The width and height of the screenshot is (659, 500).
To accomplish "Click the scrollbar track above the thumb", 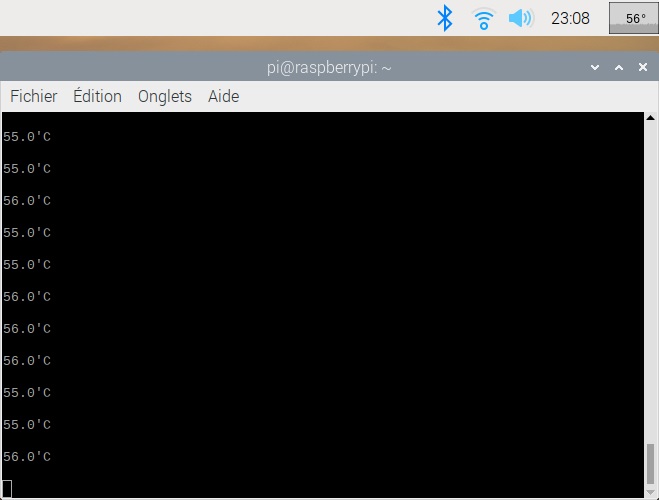I will [x=651, y=282].
